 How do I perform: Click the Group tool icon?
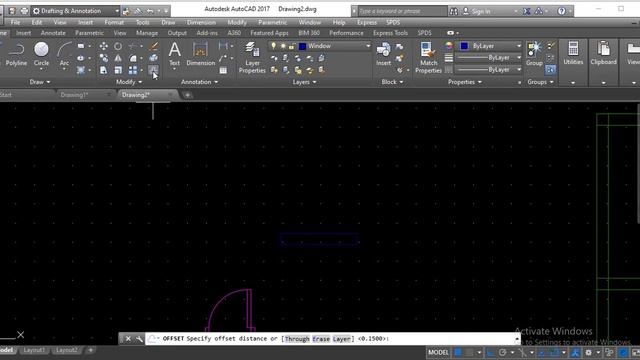[534, 54]
